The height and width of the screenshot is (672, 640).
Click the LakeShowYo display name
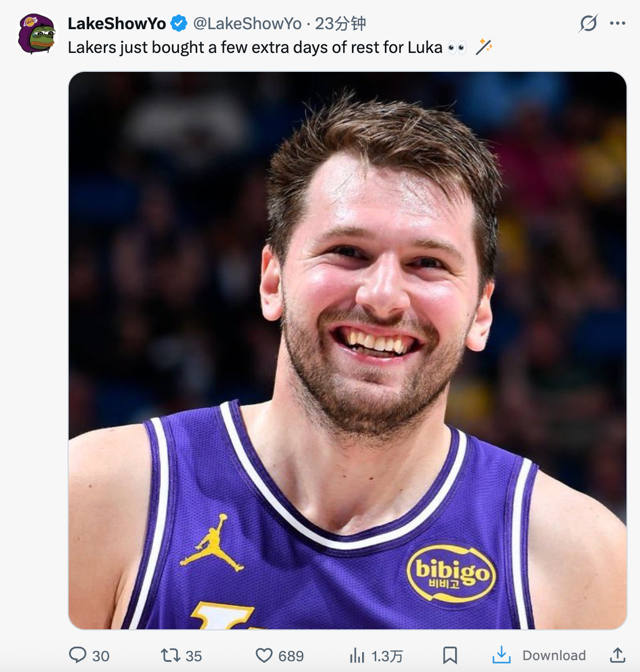117,24
